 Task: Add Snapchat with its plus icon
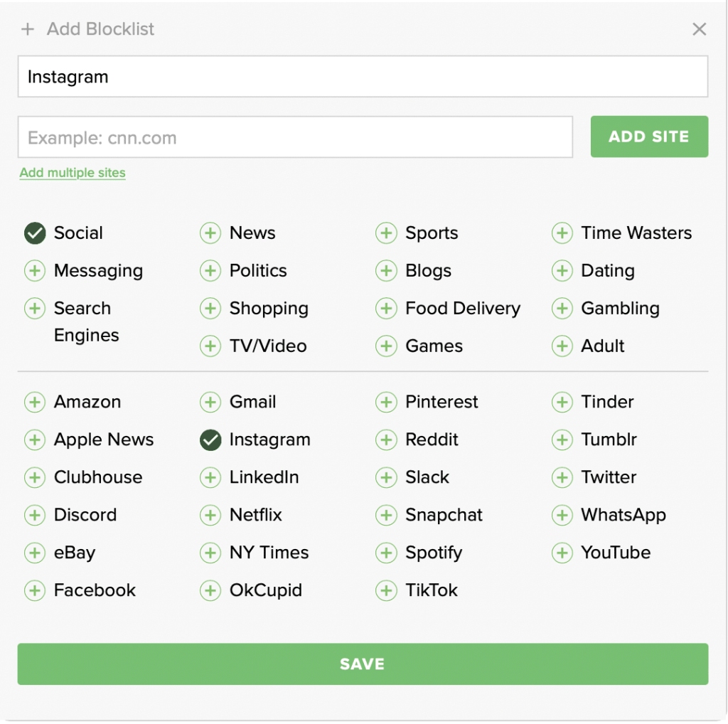click(x=386, y=515)
